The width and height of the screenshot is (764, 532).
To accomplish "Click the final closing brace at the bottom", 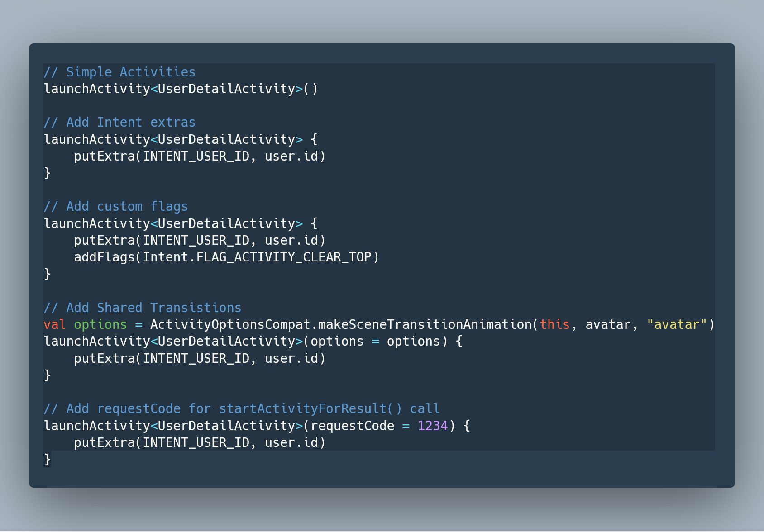I will pos(48,459).
